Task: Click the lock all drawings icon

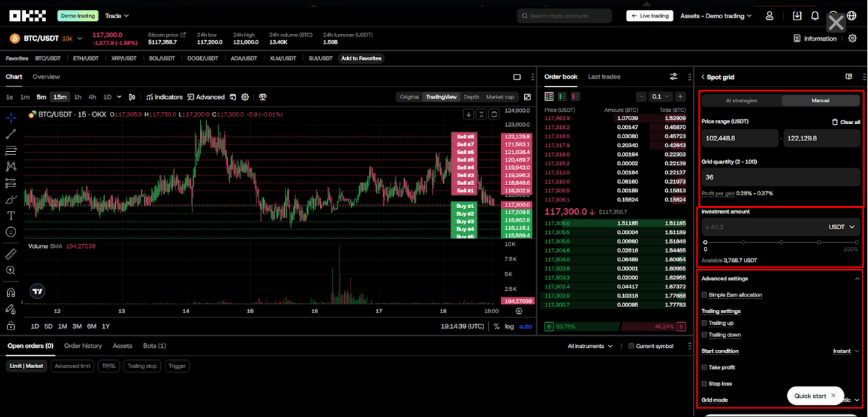Action: [11, 325]
